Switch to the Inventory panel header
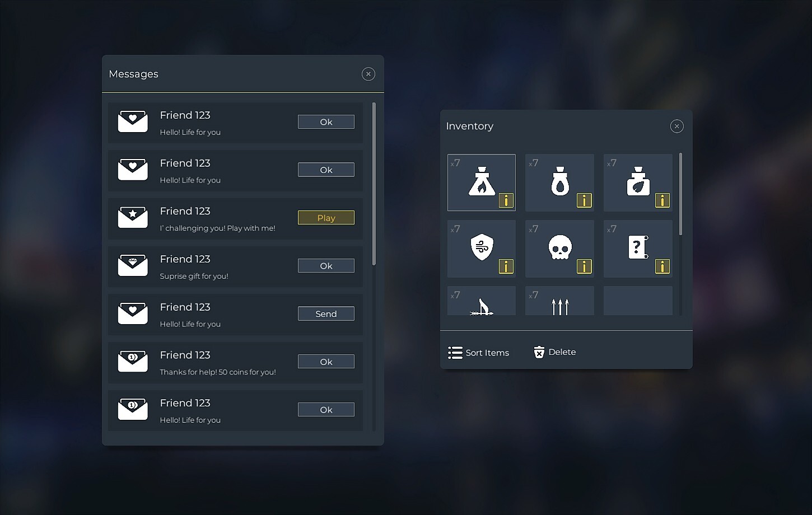Image resolution: width=812 pixels, height=515 pixels. [x=469, y=126]
